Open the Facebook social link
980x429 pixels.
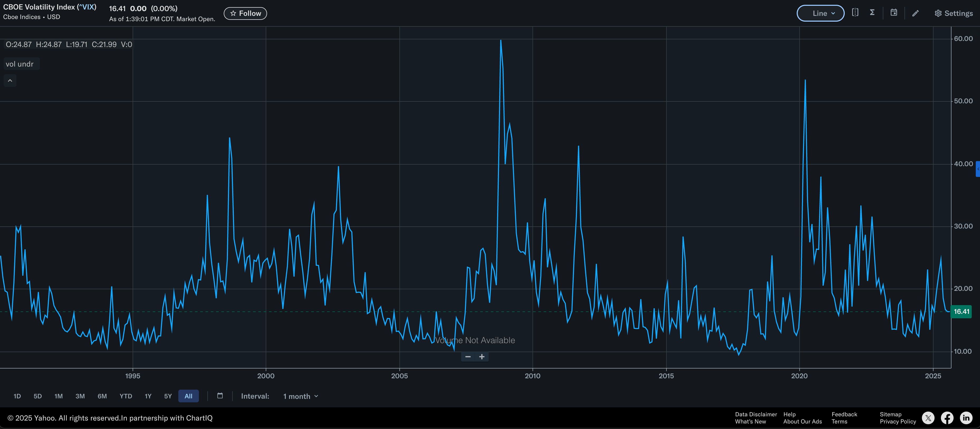947,418
